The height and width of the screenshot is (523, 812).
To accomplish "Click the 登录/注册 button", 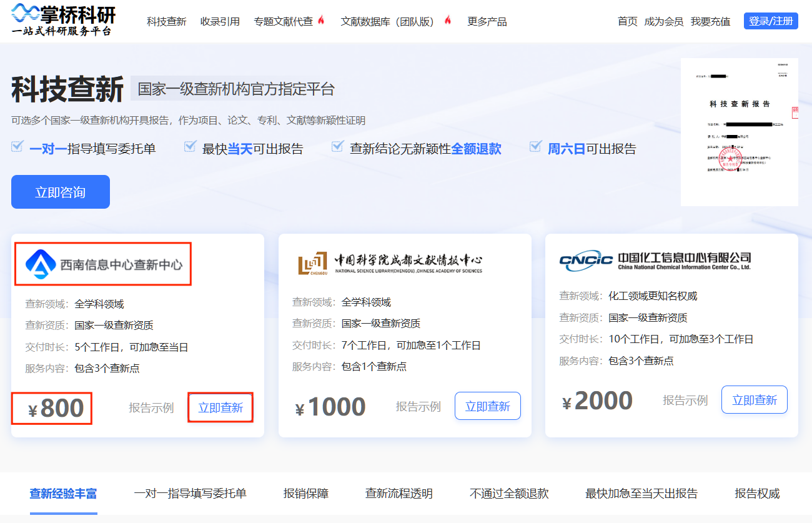I will pos(771,21).
